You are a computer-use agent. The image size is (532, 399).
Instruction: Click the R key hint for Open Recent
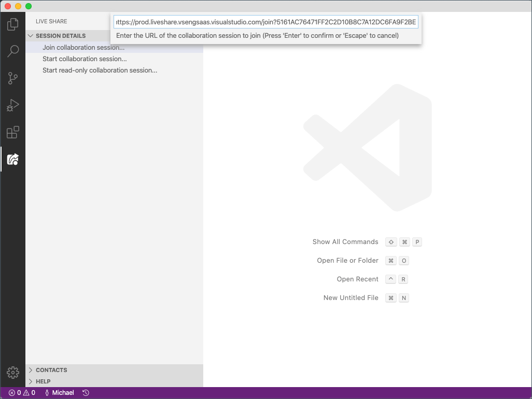coord(403,279)
